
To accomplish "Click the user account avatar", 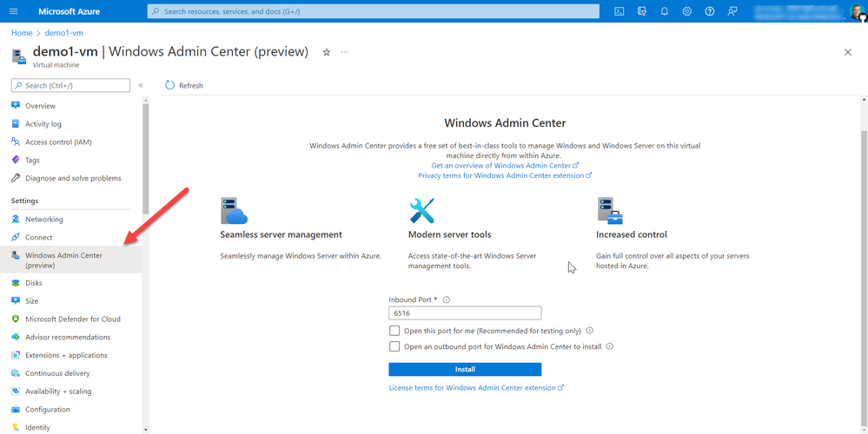I will 858,11.
